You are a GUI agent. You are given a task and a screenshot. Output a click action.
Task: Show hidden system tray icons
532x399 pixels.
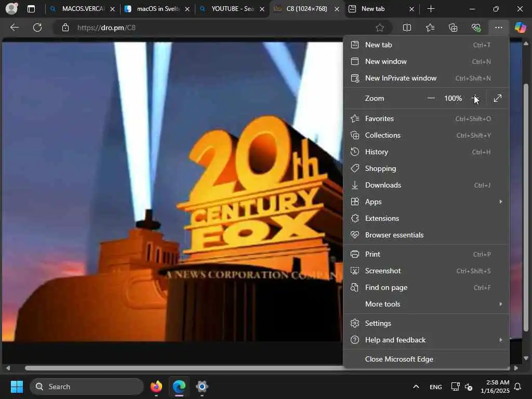416,387
